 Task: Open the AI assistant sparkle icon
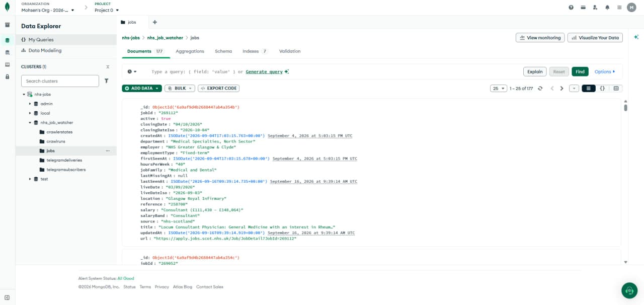[x=636, y=37]
